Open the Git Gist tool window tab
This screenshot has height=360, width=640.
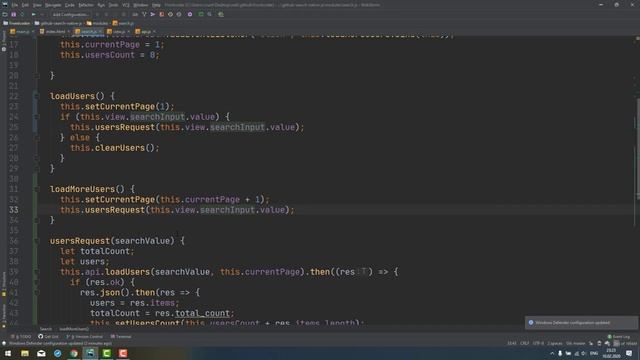tap(49, 337)
